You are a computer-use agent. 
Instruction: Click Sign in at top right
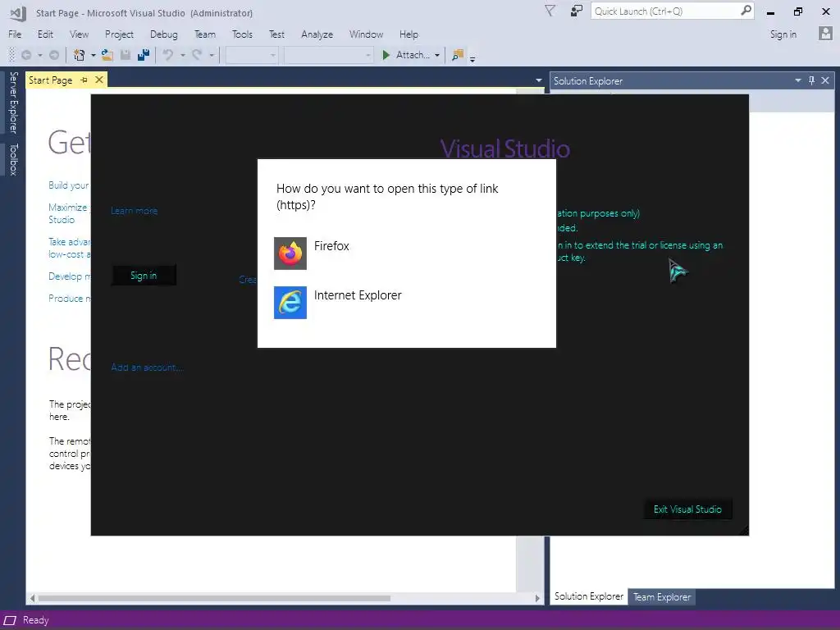click(783, 34)
